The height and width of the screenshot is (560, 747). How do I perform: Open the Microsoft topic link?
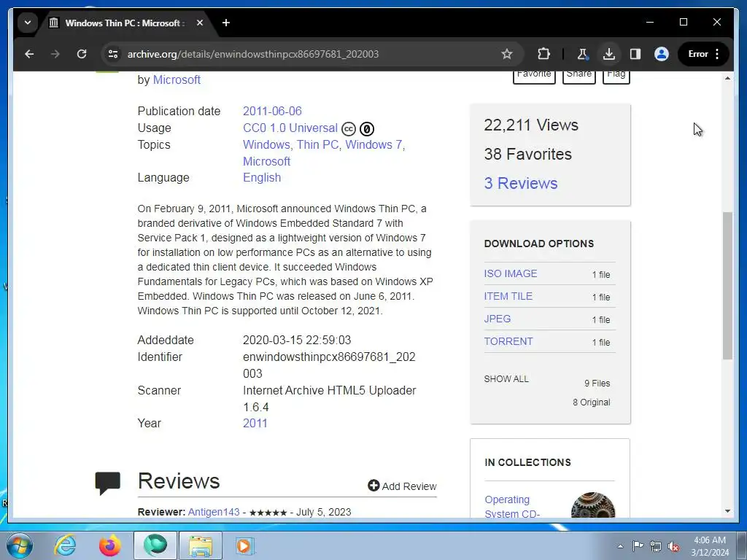coord(266,161)
